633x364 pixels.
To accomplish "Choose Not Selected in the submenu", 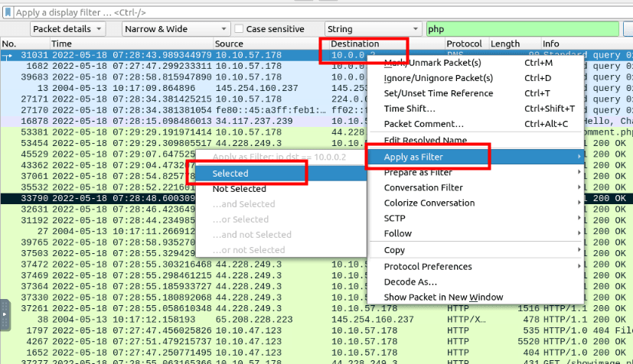I will pyautogui.click(x=239, y=189).
